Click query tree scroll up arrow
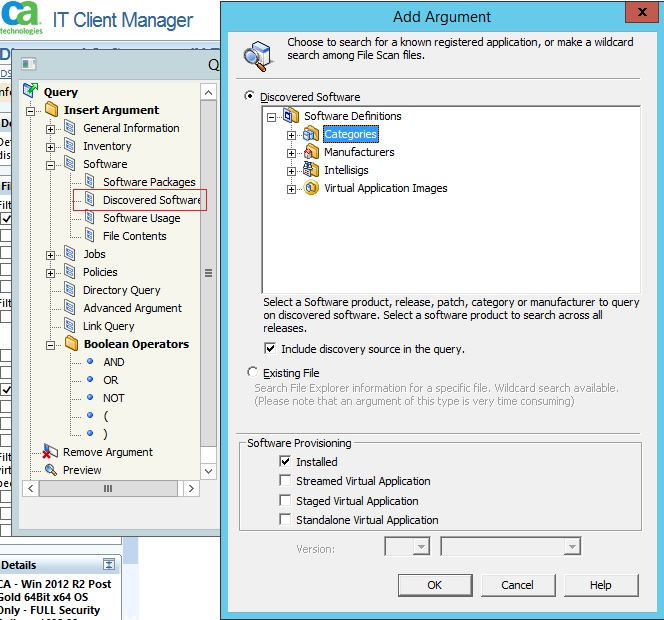Viewport: 664px width, 620px height. [x=208, y=92]
